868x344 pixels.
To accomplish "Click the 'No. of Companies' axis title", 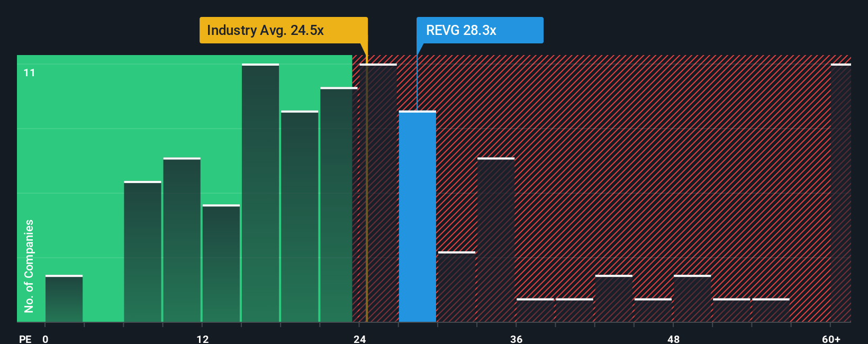I will [29, 266].
